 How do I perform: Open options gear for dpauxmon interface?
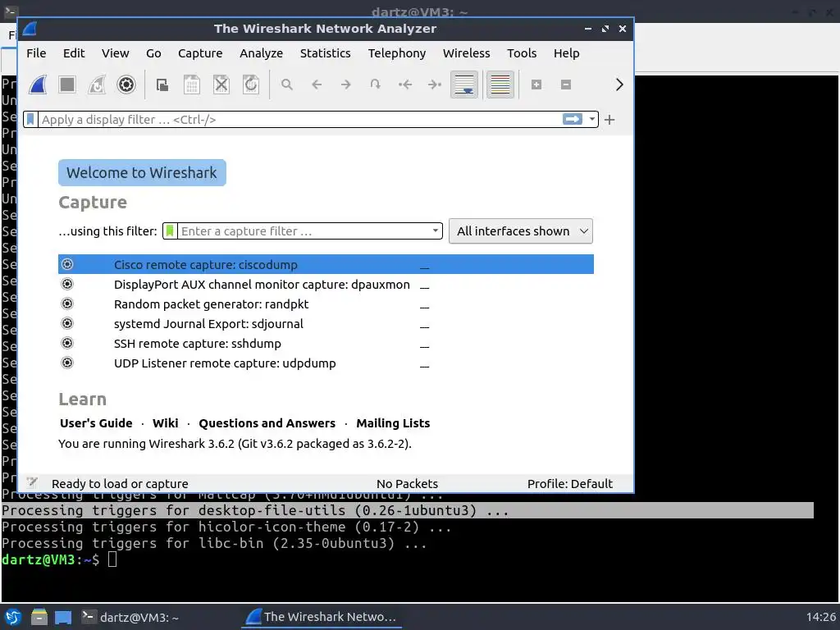click(67, 284)
